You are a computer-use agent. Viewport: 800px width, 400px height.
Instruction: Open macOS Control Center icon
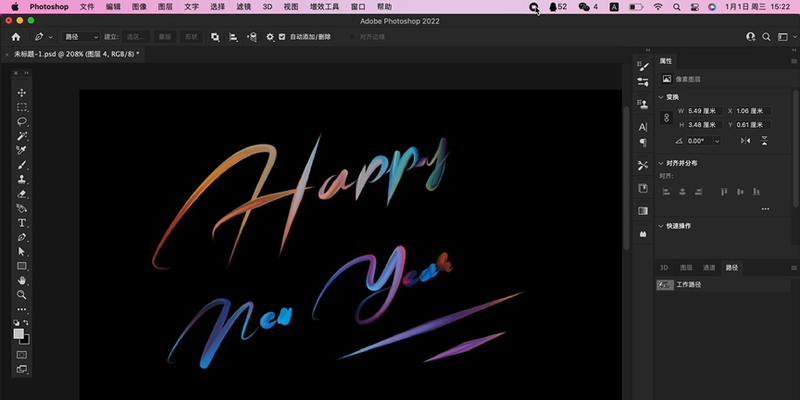tap(694, 7)
